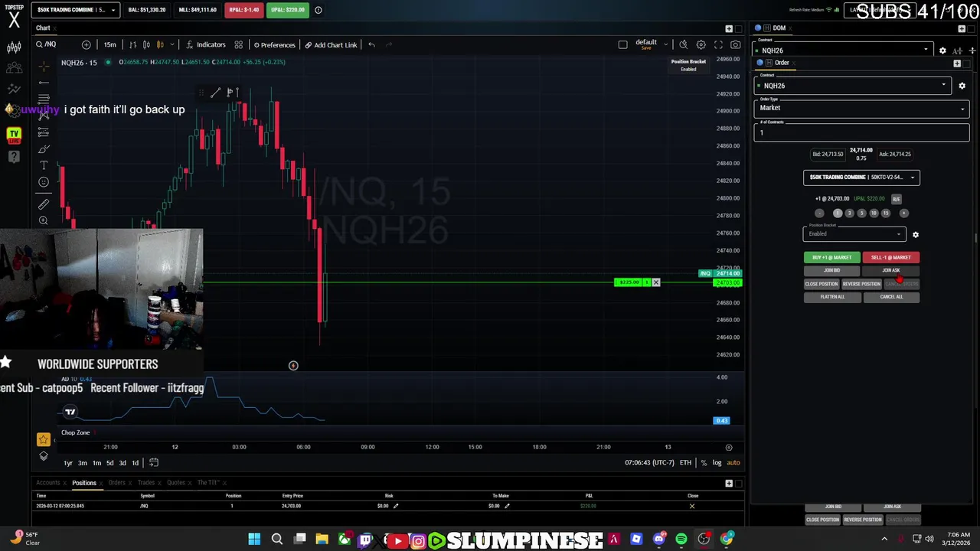
Task: Open Spotify from the taskbar
Action: [x=681, y=540]
